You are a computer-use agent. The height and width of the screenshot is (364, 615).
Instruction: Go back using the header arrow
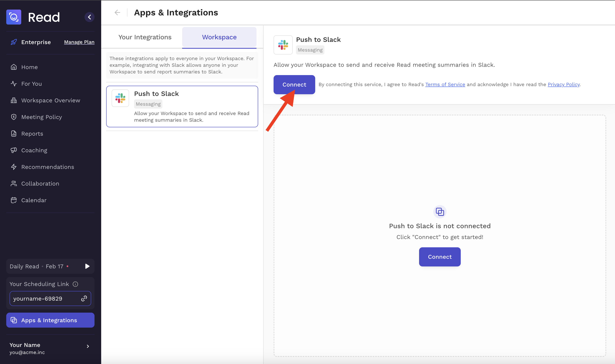[117, 12]
